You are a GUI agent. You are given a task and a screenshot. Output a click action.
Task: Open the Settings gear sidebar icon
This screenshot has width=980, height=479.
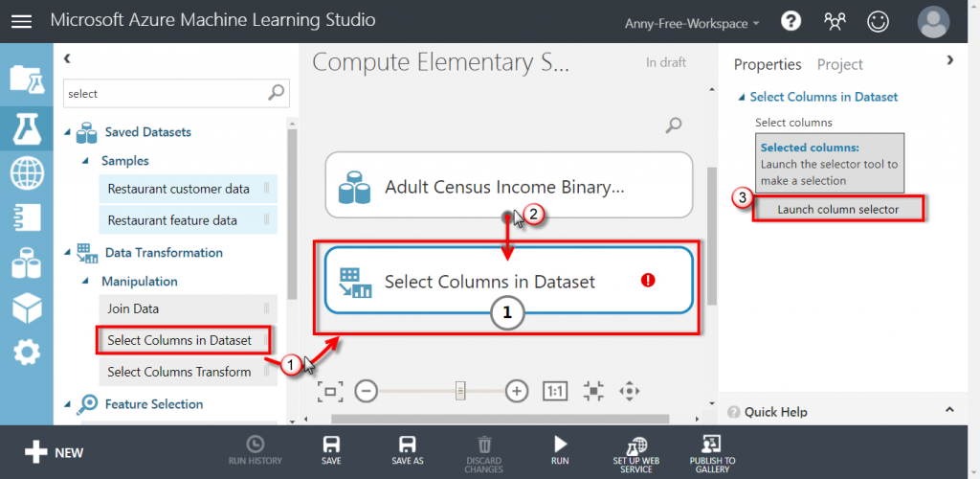pos(27,354)
